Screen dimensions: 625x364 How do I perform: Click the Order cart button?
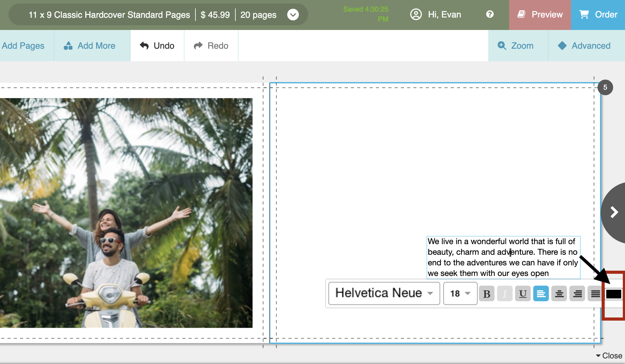(598, 15)
